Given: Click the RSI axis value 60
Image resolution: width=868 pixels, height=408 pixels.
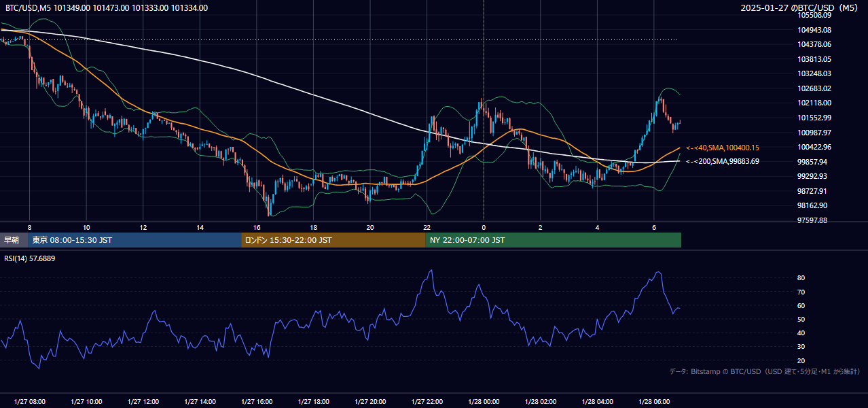Looking at the screenshot, I should 801,305.
